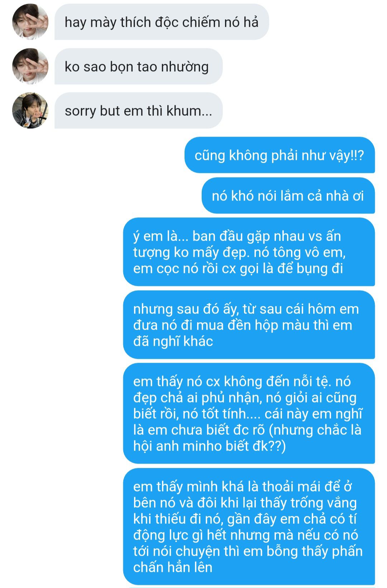
Task: Tap the "cũng không phải như vậy!!?" bubble
Action: (279, 155)
